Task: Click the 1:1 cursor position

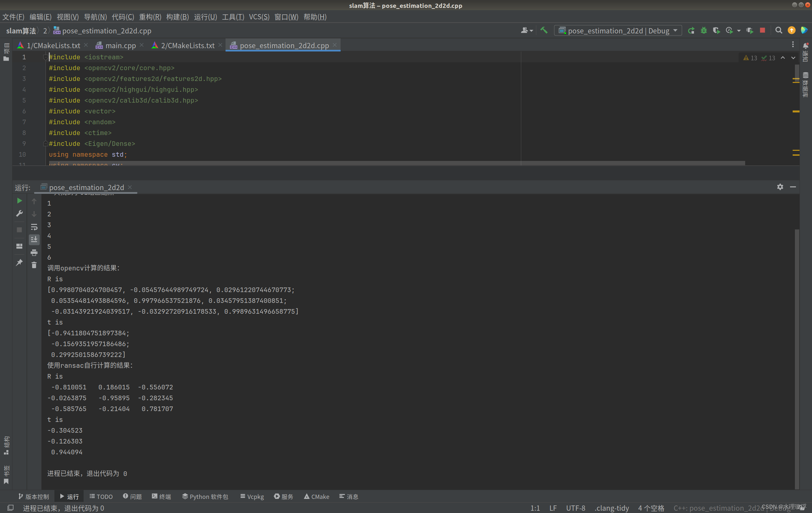Action: 535,508
